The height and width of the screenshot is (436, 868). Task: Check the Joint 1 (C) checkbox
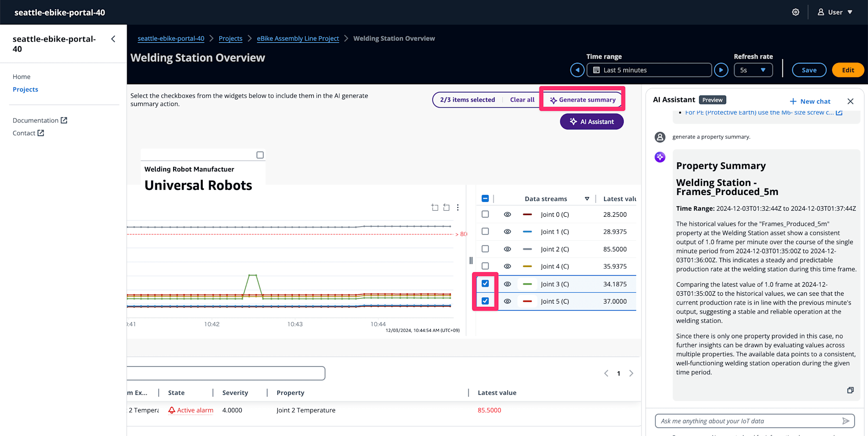pos(485,231)
